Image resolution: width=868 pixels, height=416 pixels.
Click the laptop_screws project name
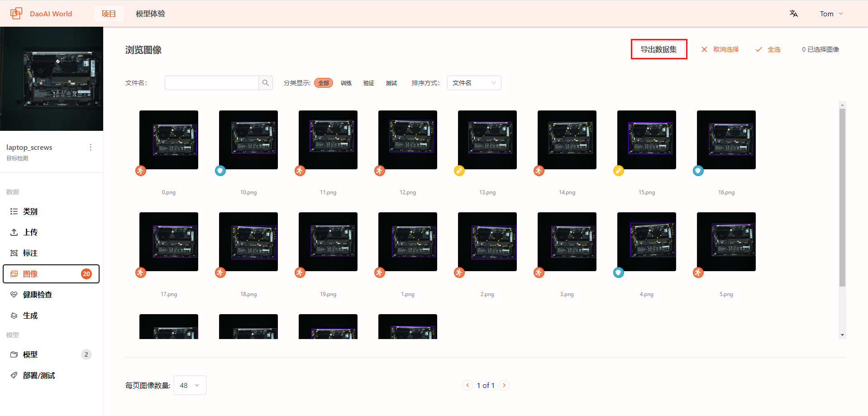pos(29,147)
